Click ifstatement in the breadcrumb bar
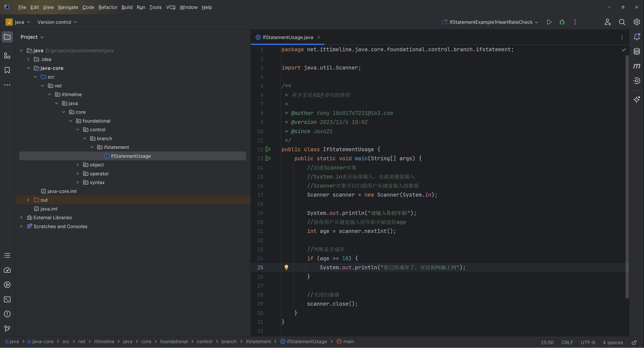The height and width of the screenshot is (348, 644). point(258,341)
